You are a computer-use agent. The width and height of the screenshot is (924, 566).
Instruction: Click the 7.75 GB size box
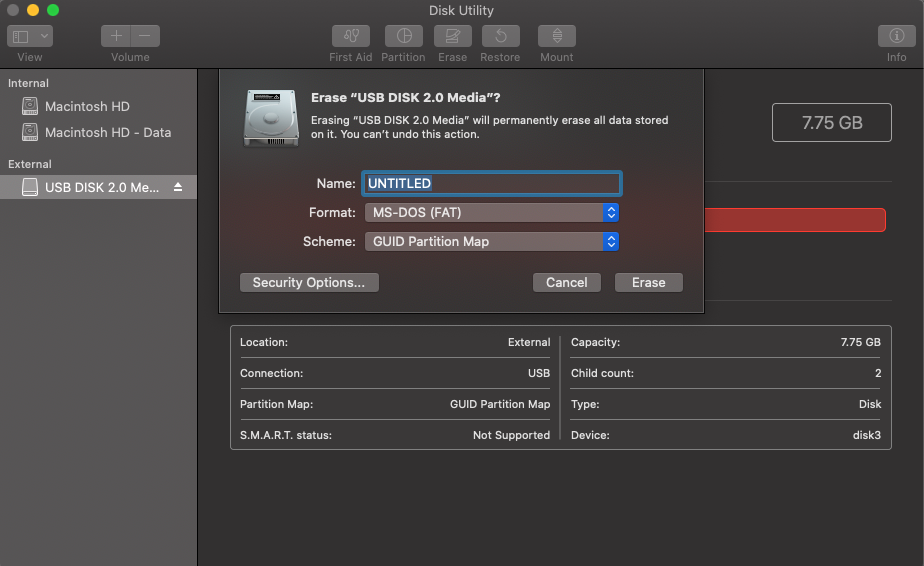[x=831, y=123]
